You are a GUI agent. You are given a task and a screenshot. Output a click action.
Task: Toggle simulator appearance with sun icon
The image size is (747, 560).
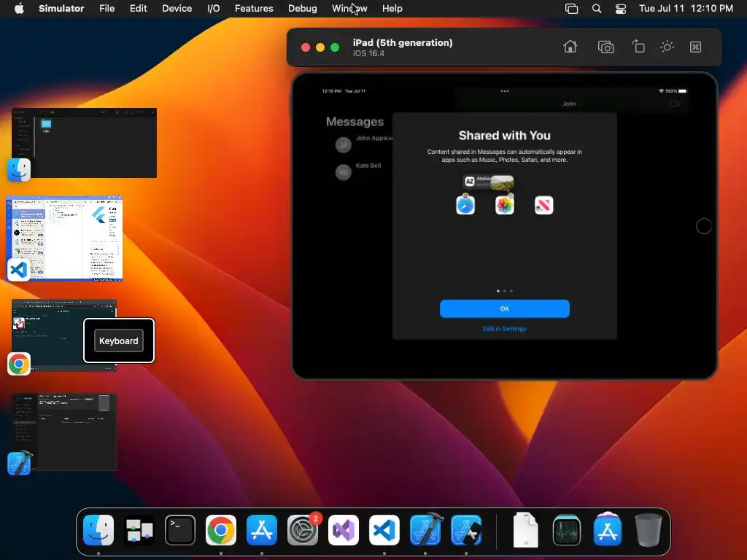667,47
